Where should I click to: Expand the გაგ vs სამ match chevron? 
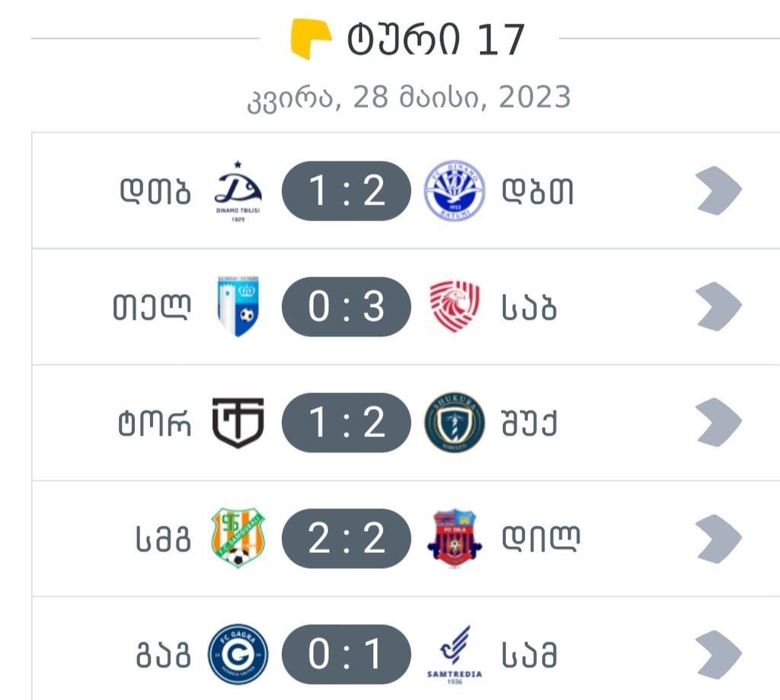(718, 655)
